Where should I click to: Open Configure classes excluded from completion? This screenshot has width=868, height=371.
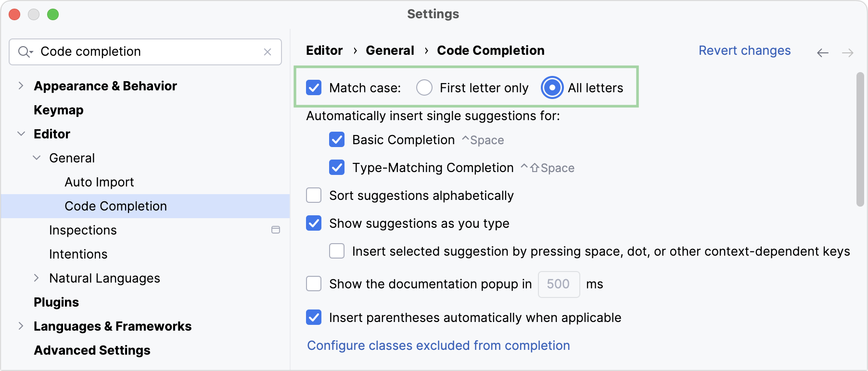[438, 346]
